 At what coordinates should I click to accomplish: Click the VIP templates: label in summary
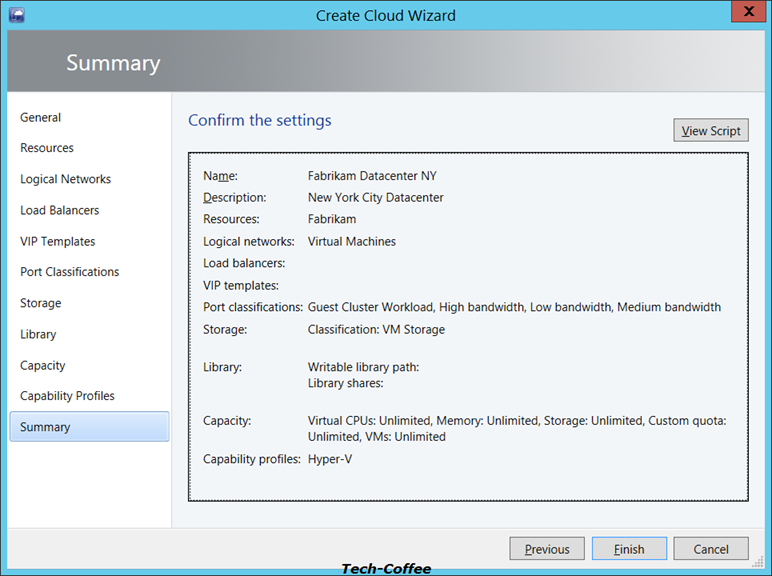241,286
